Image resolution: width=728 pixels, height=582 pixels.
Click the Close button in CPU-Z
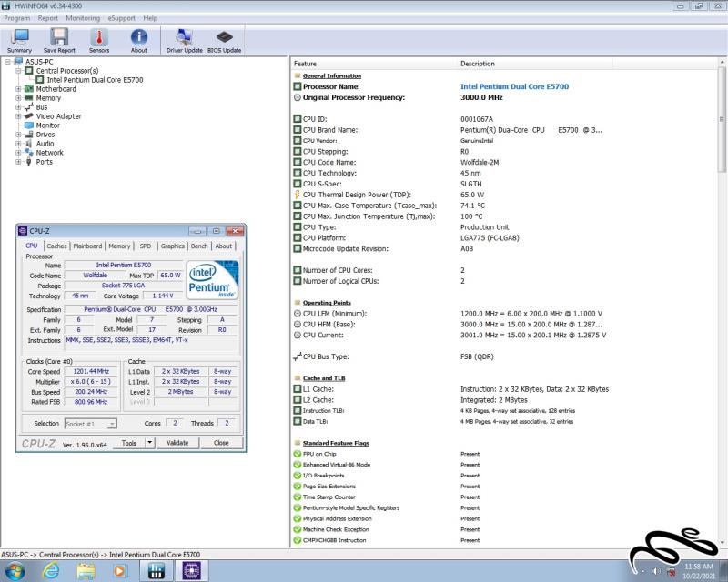point(221,443)
